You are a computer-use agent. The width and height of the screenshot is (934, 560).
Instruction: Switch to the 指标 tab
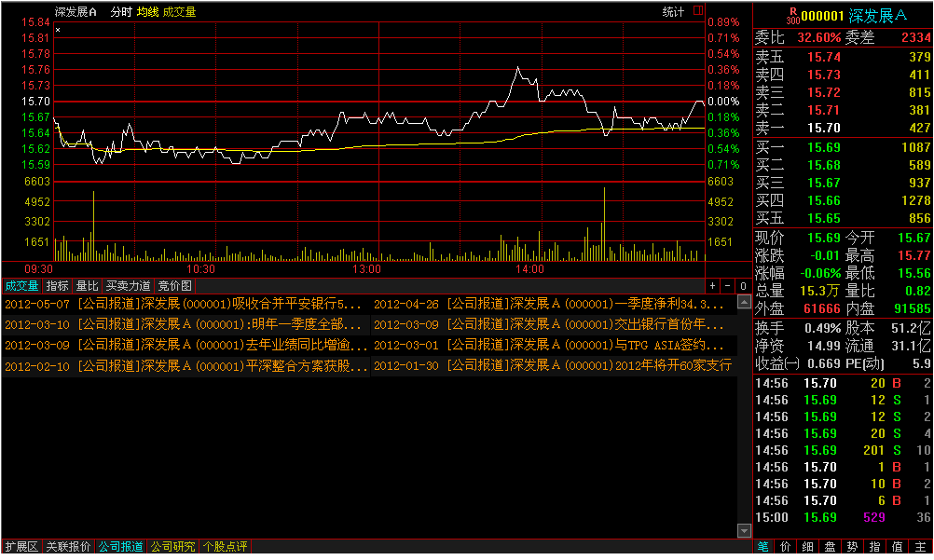coord(57,286)
